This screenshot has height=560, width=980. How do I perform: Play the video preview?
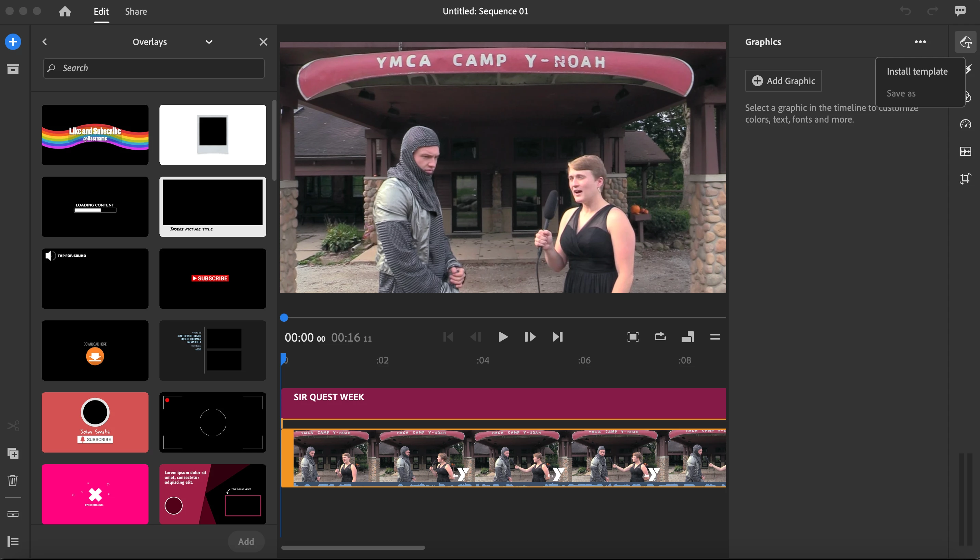tap(503, 337)
